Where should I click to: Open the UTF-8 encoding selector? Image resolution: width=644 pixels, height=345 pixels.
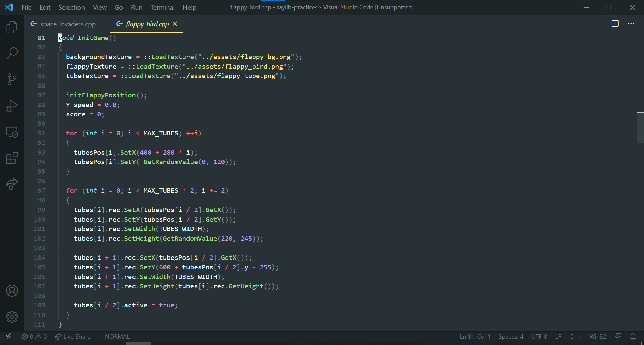click(539, 337)
